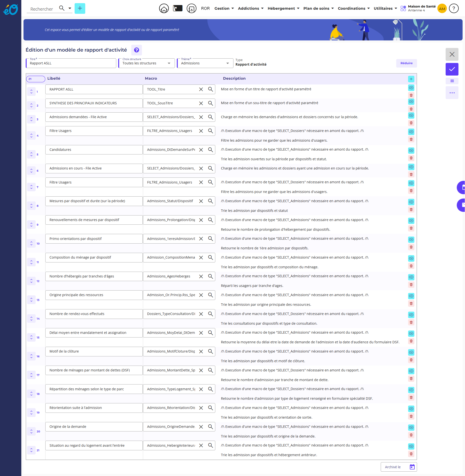The height and width of the screenshot is (476, 465).
Task: Clear the TOOL_SousTitre macro with X
Action: click(x=201, y=103)
